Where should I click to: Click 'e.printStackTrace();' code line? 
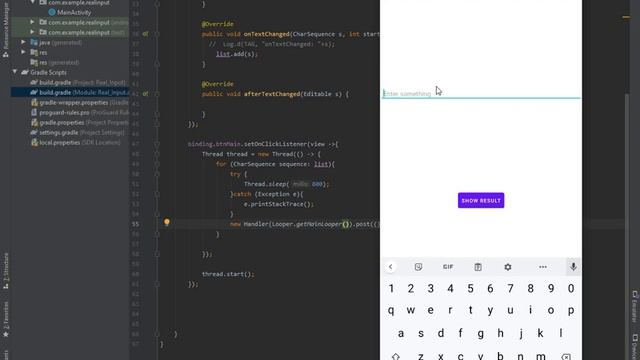coord(279,204)
